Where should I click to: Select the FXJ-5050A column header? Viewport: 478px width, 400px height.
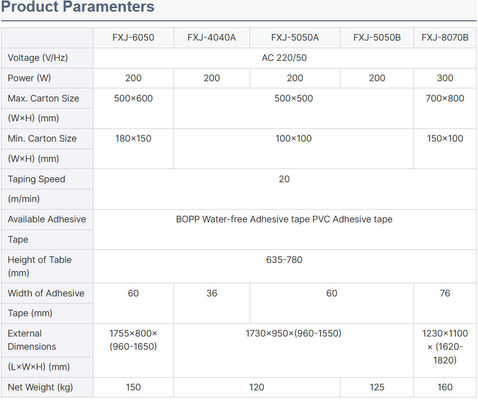pos(295,38)
